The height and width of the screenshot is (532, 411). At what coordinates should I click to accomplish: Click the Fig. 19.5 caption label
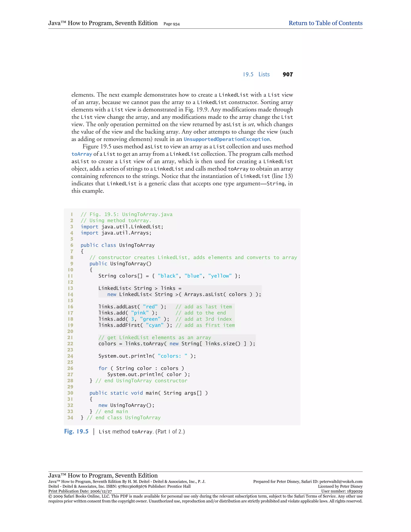pyautogui.click(x=76, y=431)
